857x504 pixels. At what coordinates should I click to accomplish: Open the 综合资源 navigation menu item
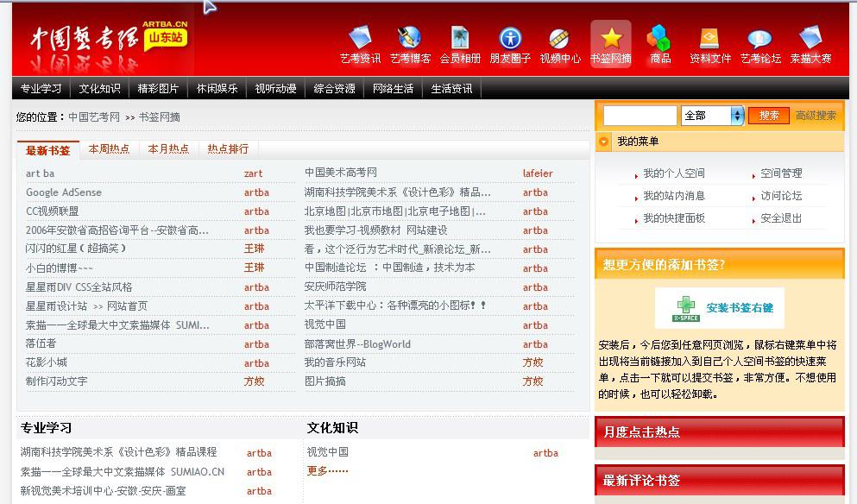click(335, 89)
